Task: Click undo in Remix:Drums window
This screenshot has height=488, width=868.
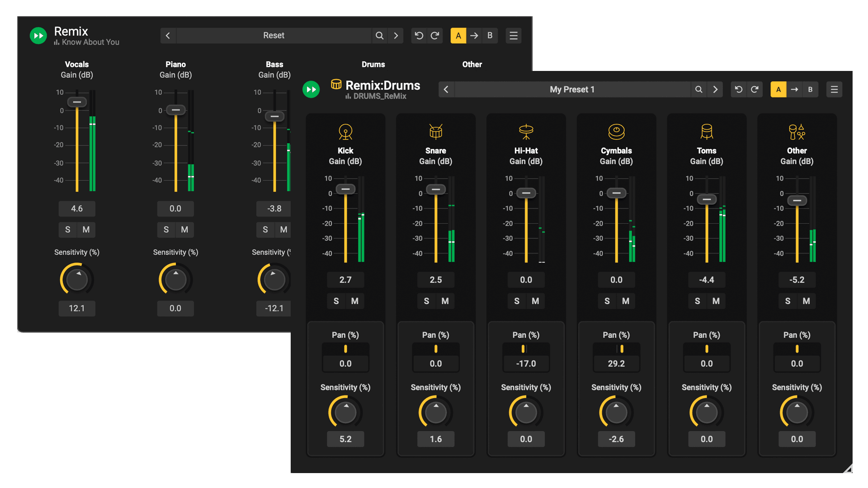Action: [739, 89]
